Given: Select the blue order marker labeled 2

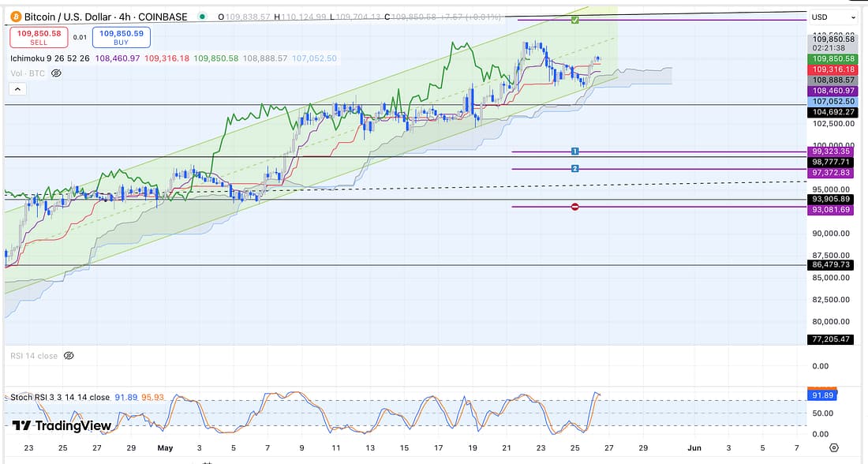Looking at the screenshot, I should [x=574, y=168].
